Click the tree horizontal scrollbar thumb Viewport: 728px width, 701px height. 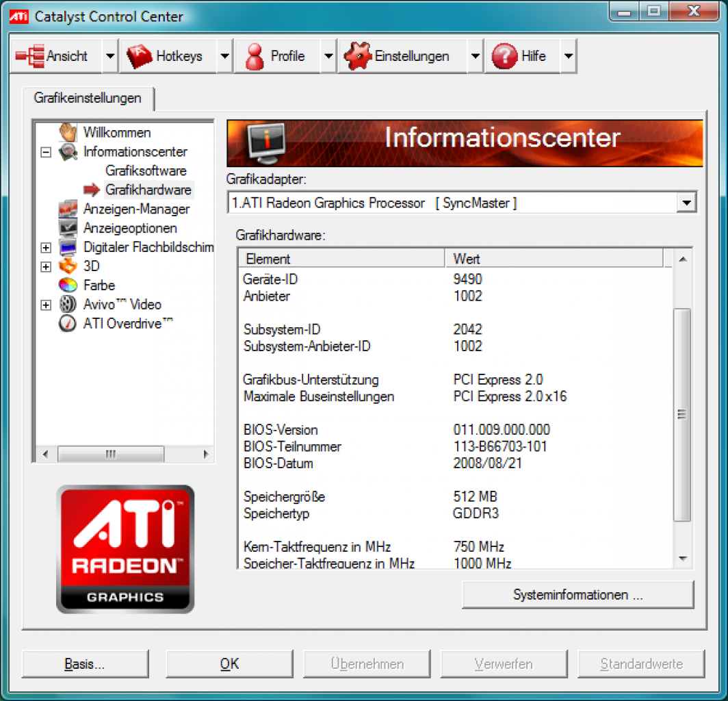click(x=111, y=454)
